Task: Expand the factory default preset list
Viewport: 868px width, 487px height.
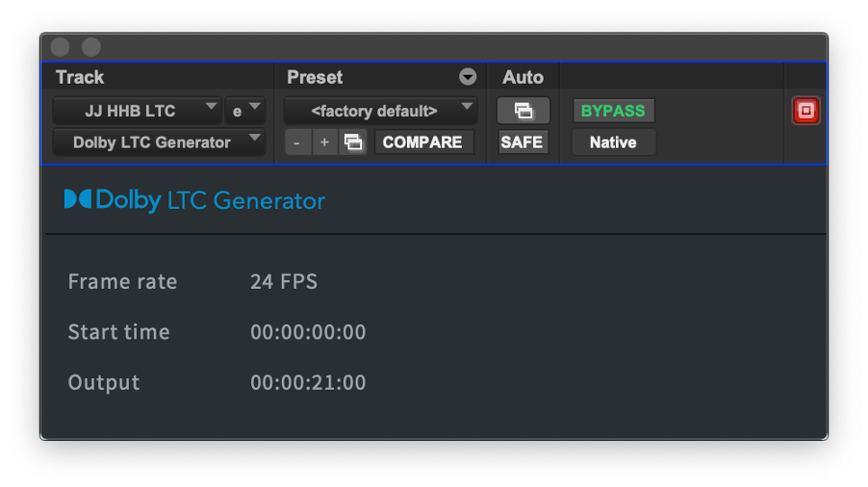Action: point(381,111)
